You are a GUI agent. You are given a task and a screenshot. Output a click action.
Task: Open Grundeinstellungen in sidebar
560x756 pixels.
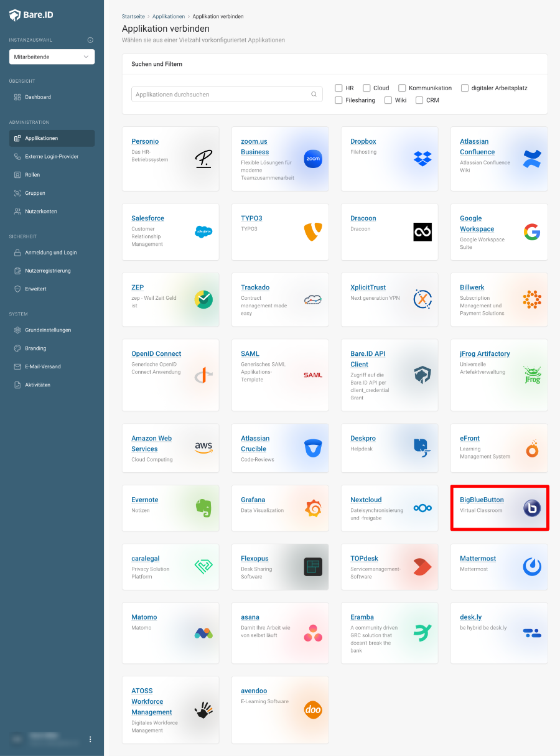52,330
